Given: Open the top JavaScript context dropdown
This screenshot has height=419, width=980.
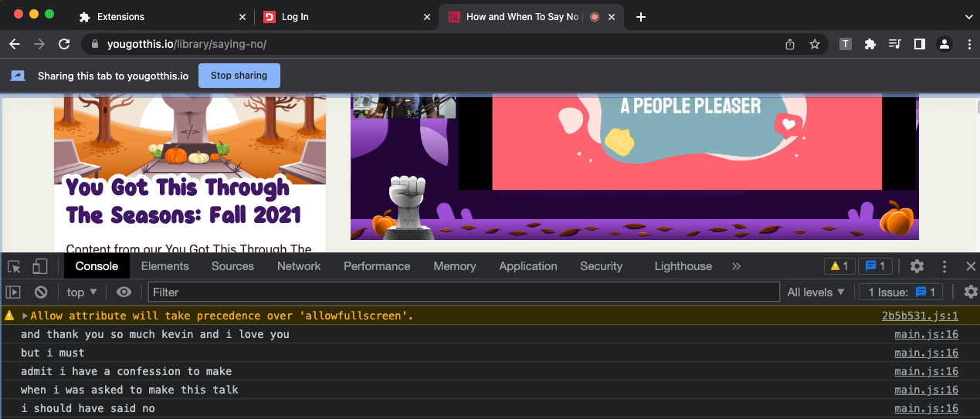Looking at the screenshot, I should pos(82,292).
